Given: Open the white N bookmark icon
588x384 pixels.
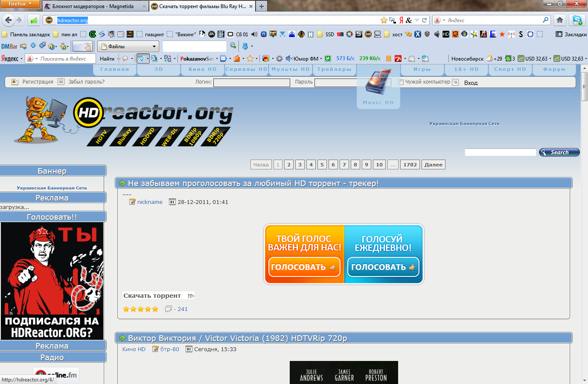Looking at the screenshot, I should click(x=264, y=34).
